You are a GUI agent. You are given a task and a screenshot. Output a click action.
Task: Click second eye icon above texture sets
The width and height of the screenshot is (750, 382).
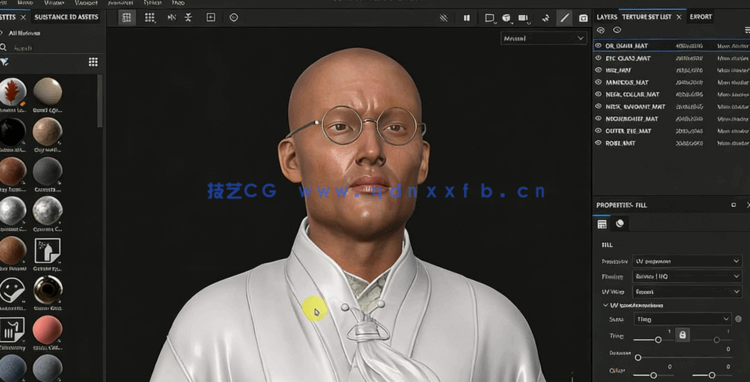click(617, 30)
